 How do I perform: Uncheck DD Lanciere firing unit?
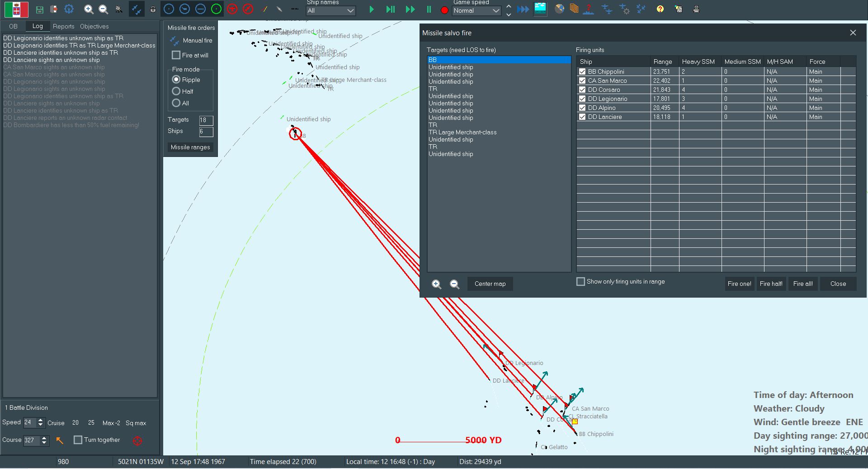pyautogui.click(x=582, y=117)
